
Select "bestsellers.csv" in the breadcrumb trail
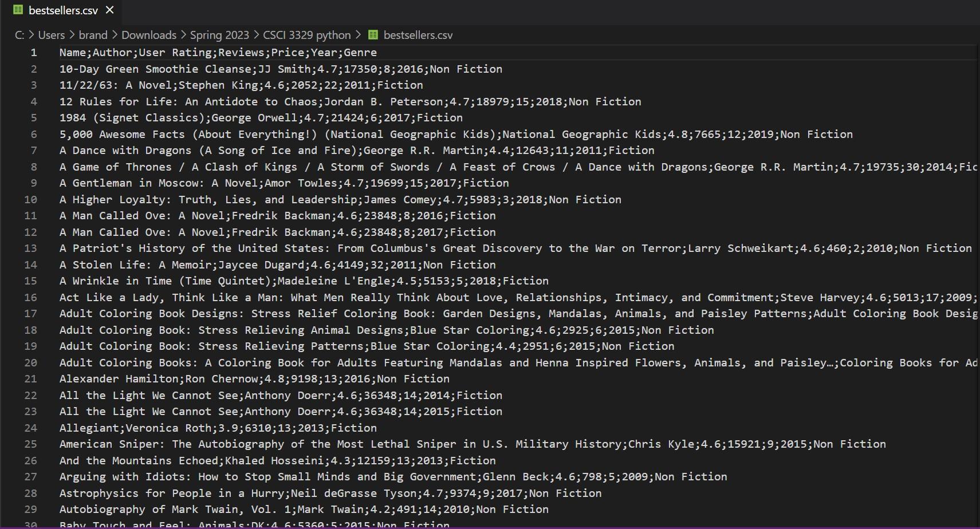[418, 35]
